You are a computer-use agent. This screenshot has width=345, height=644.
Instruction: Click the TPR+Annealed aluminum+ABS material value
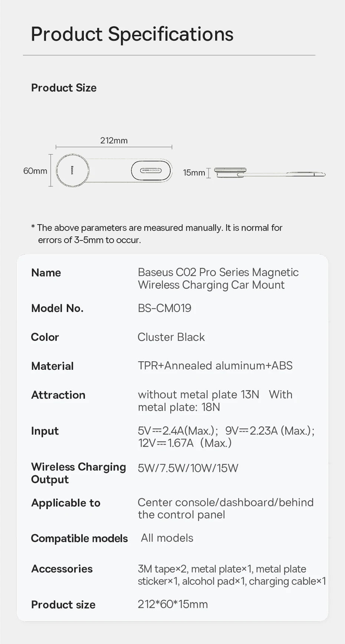(215, 366)
